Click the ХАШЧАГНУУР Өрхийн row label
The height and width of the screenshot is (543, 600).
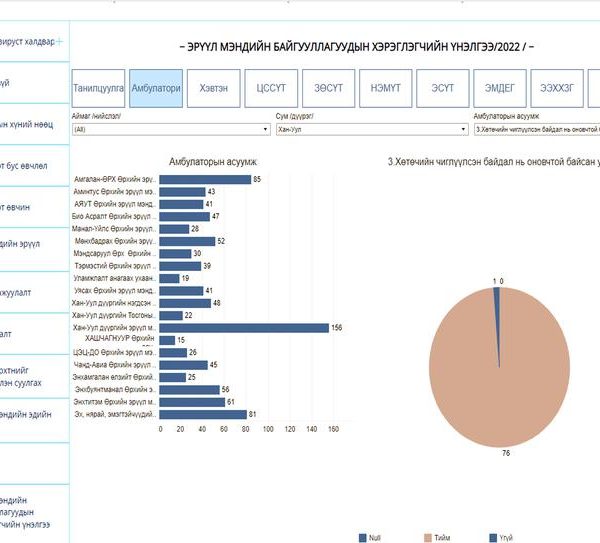(x=120, y=338)
